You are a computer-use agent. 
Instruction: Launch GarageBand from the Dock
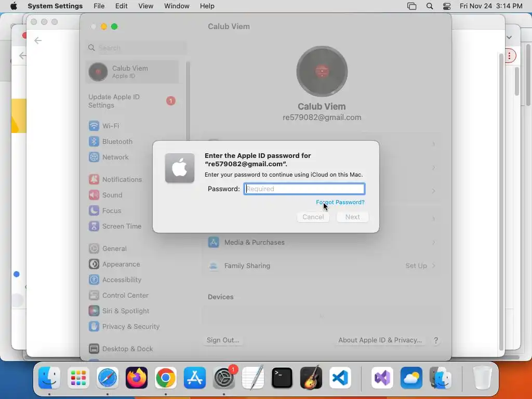pyautogui.click(x=311, y=378)
